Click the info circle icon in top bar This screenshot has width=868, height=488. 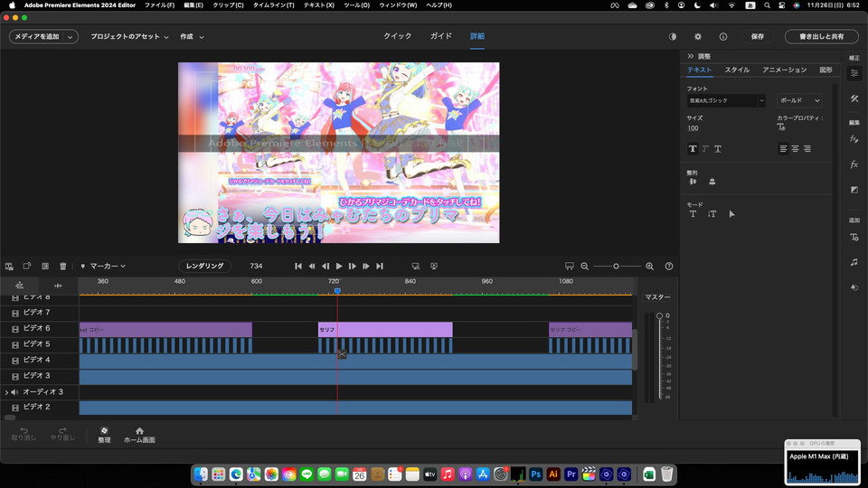[723, 36]
